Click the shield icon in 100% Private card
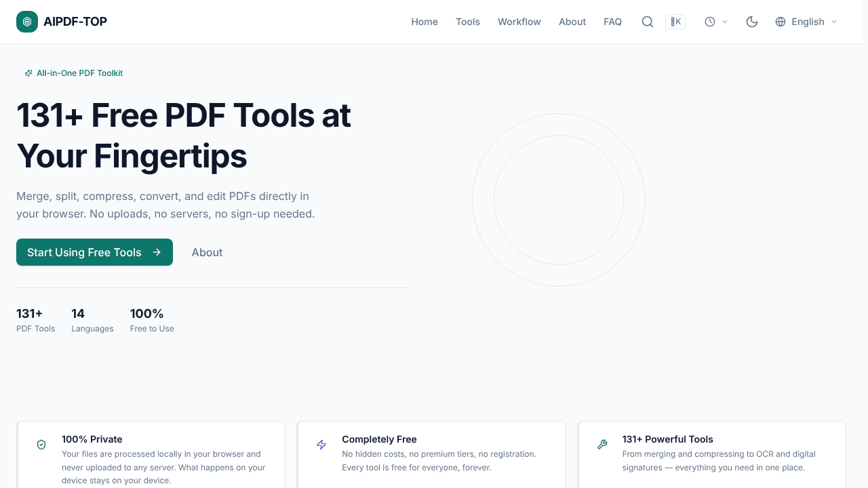 click(41, 445)
